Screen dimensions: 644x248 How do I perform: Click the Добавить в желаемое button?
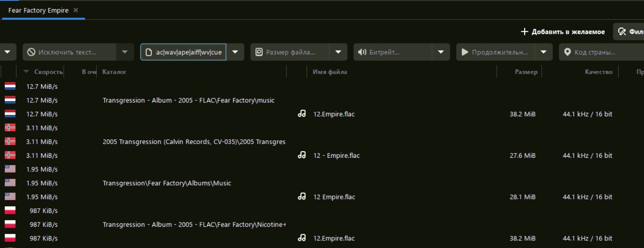click(x=562, y=32)
